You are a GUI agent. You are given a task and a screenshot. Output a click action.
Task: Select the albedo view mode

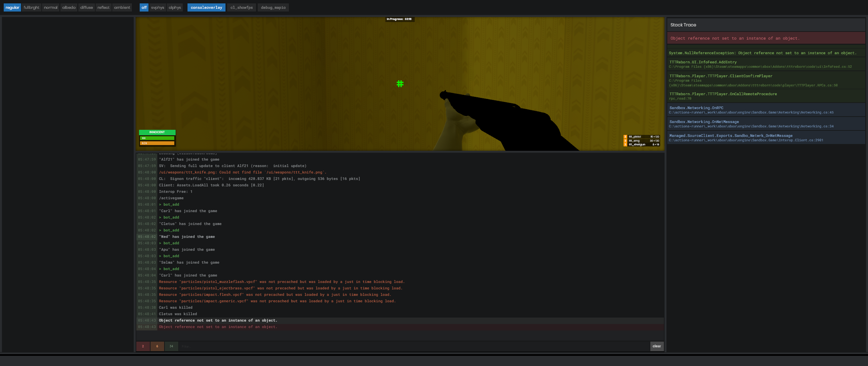click(x=68, y=7)
